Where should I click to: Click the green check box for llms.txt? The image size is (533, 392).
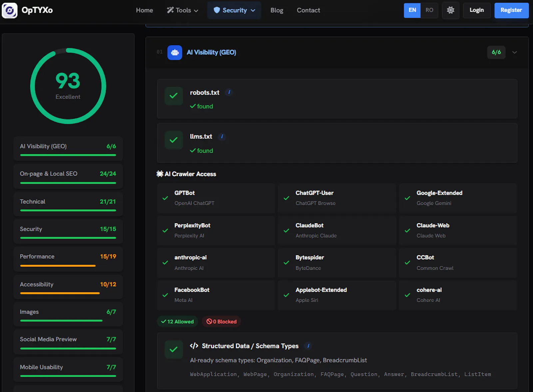tap(174, 140)
